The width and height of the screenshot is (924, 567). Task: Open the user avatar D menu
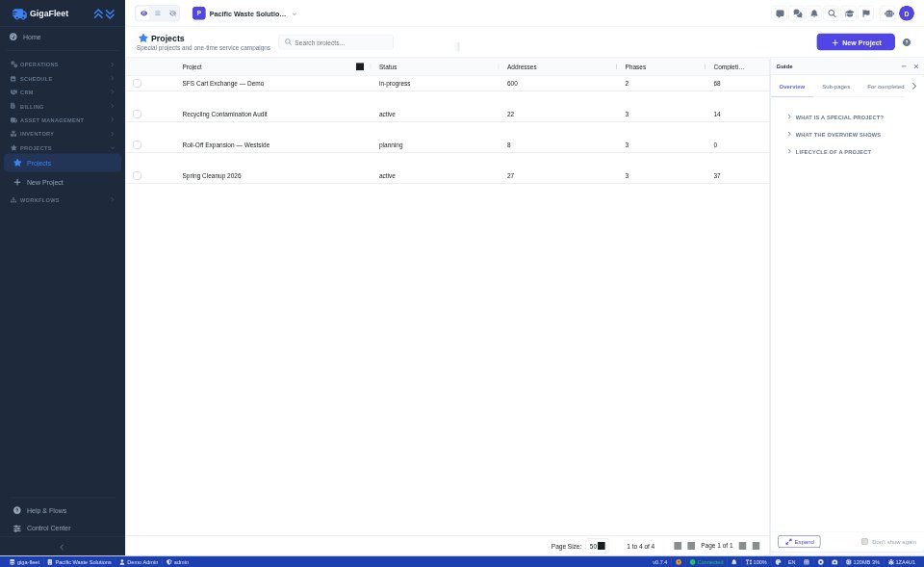[x=907, y=13]
